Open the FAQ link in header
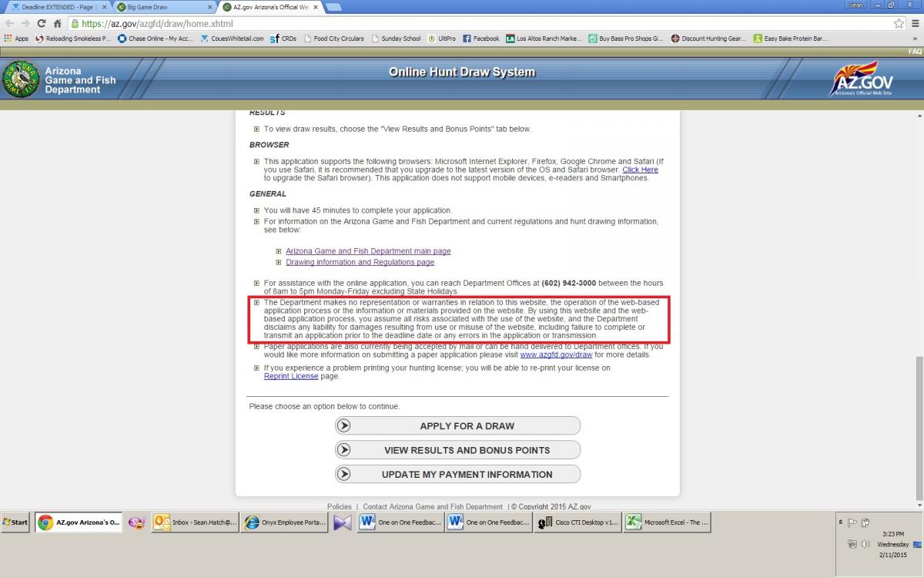The image size is (924, 578). (x=914, y=52)
